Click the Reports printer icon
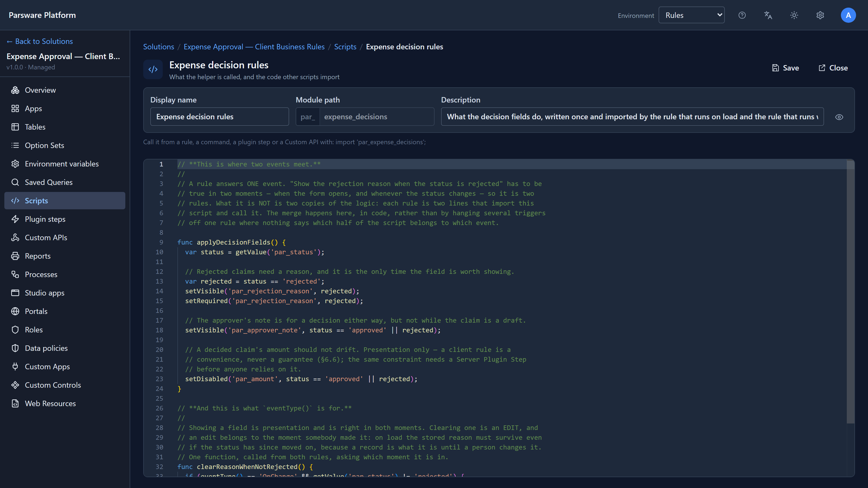This screenshot has height=488, width=868. point(15,256)
